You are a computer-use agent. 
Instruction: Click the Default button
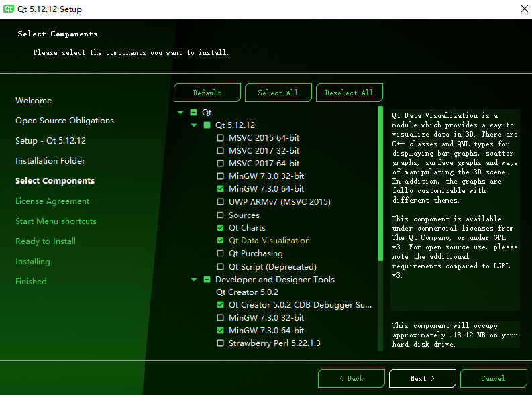(x=207, y=93)
